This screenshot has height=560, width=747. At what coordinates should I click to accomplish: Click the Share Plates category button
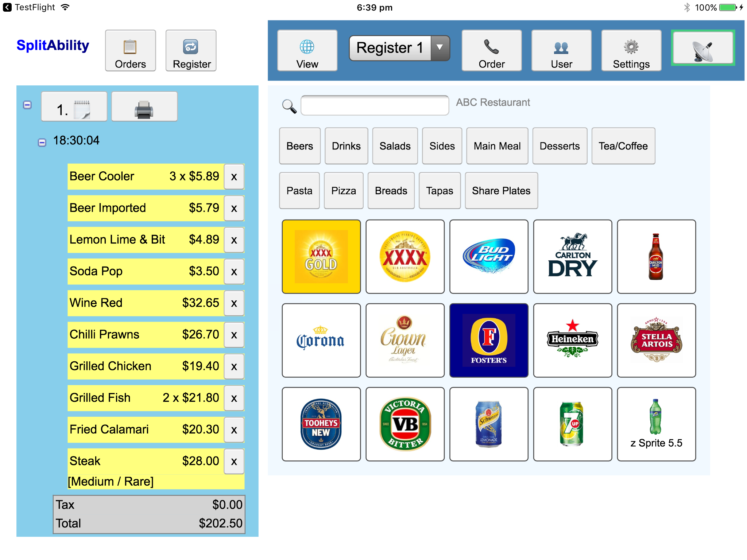coord(501,191)
